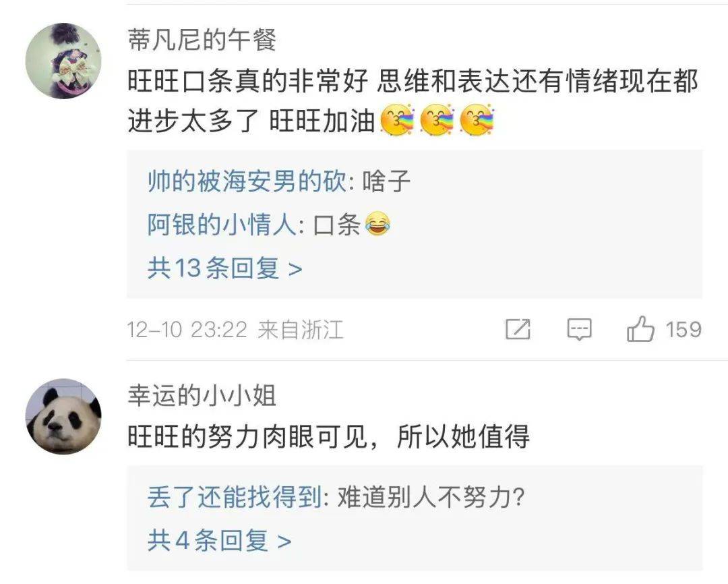
Task: Open replier 丢了还能找得到 profile
Action: (x=235, y=497)
